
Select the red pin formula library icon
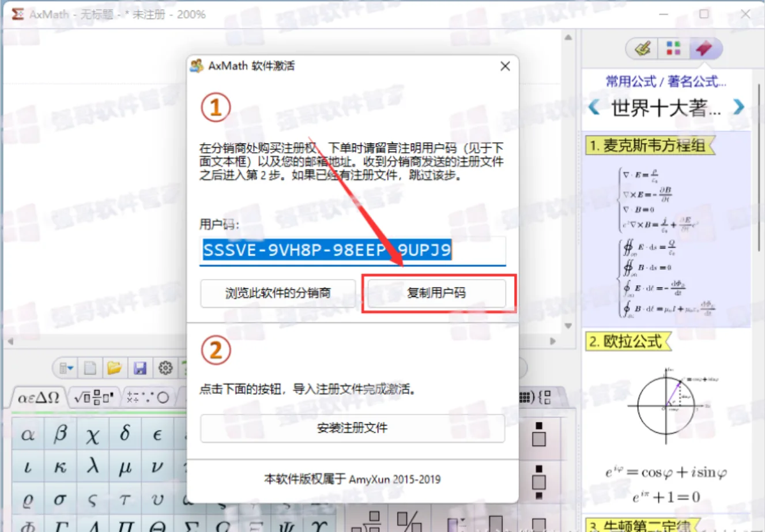click(x=704, y=48)
